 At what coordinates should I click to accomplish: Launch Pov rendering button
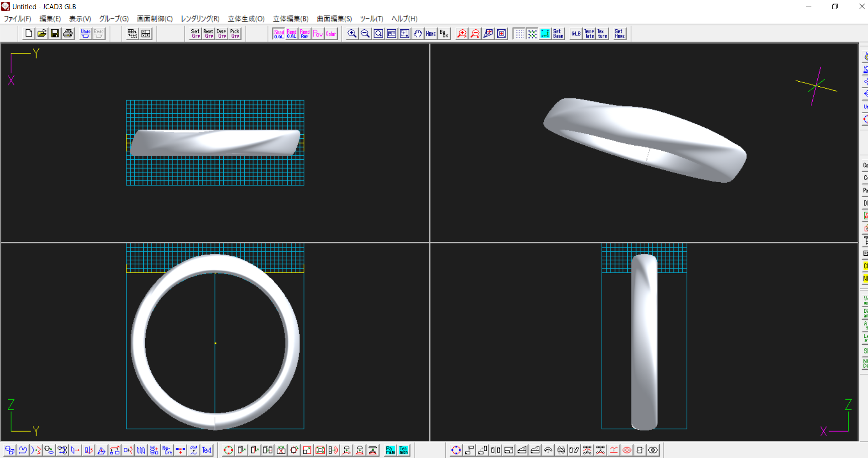[318, 33]
